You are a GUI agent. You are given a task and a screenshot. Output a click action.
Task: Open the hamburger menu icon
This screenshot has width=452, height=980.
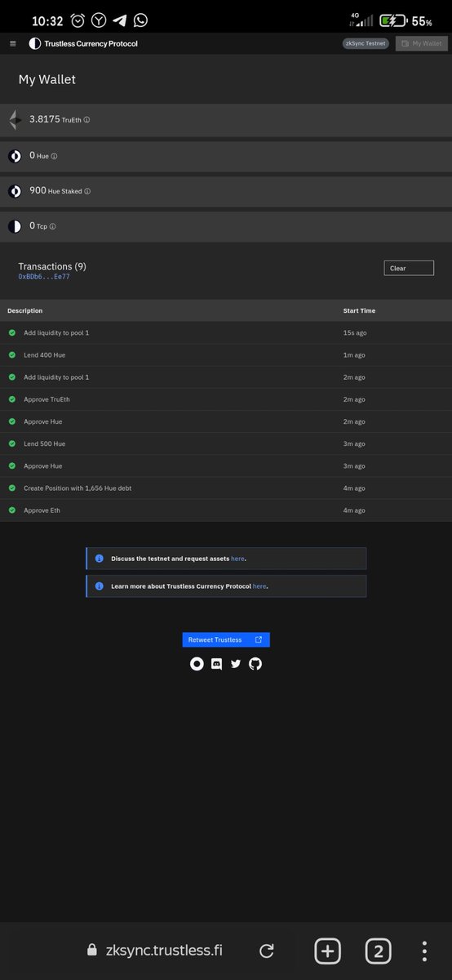pos(13,43)
